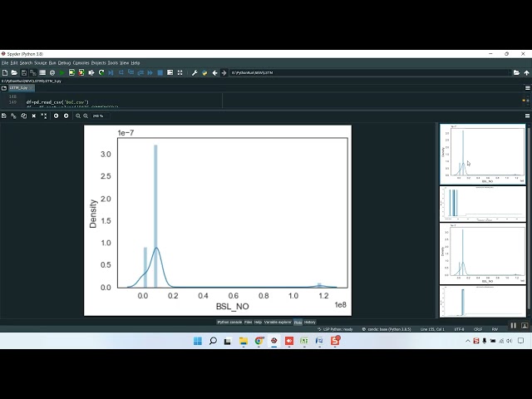
Task: Open the Edit menu
Action: click(13, 63)
